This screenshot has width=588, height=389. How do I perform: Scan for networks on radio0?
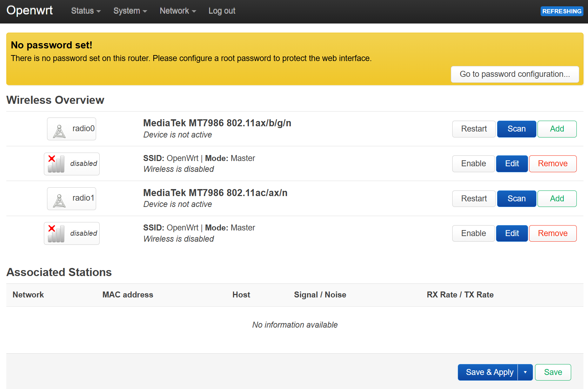516,129
